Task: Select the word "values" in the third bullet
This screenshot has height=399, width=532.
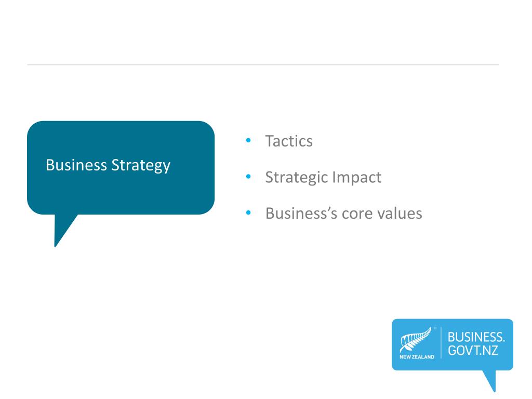Action: click(401, 213)
